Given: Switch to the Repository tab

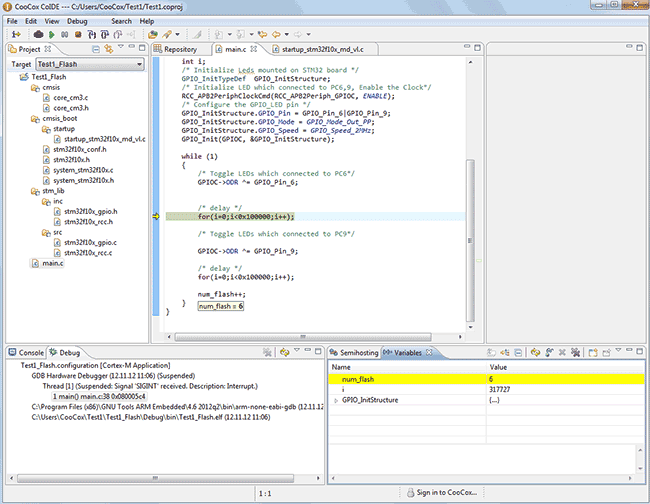Looking at the screenshot, I should [180, 48].
